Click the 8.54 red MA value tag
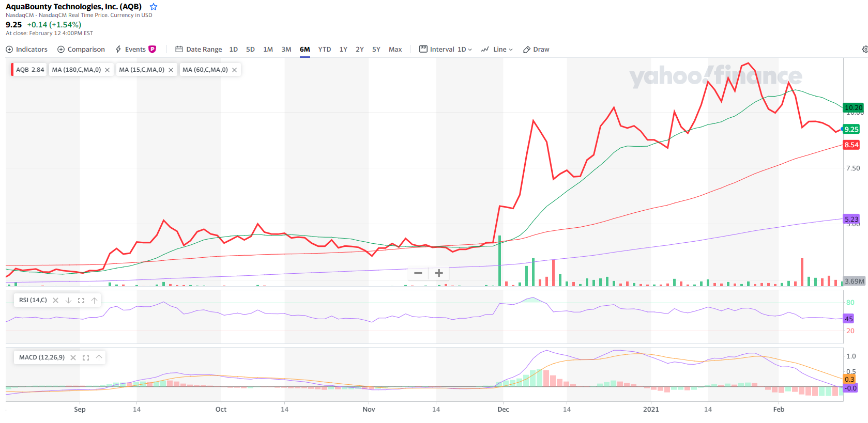 click(x=851, y=145)
